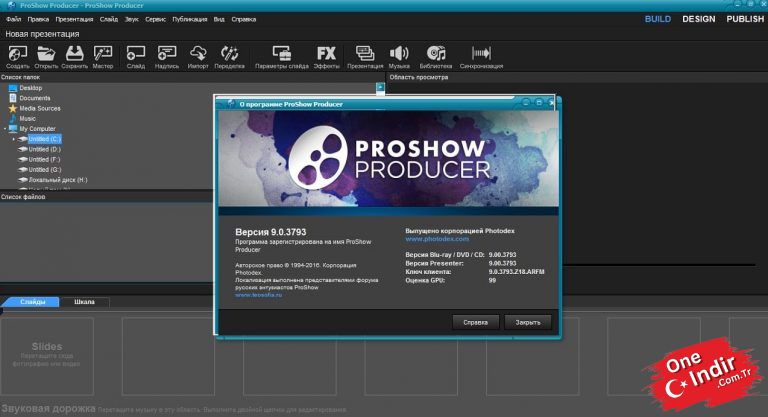Select Локальный диск (H:)
Screen dimensions: 768x417
[x=57, y=180]
